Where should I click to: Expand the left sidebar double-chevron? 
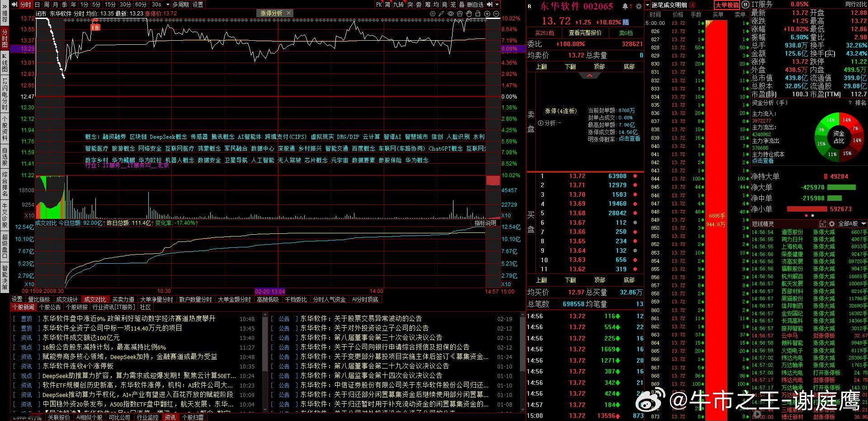click(5, 6)
